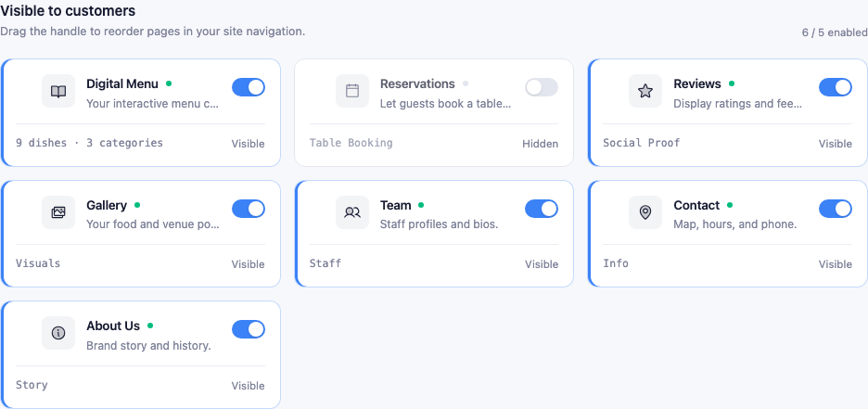Screen dimensions: 868x409
Task: Switch off the Gallery page toggle
Action: (x=248, y=209)
